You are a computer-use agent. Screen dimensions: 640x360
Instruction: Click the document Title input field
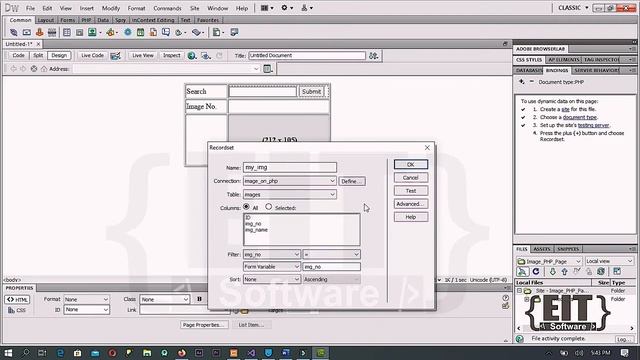[307, 56]
